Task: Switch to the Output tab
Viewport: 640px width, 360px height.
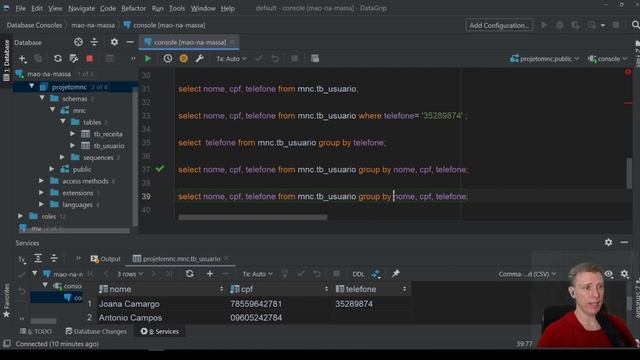Action: (105, 259)
